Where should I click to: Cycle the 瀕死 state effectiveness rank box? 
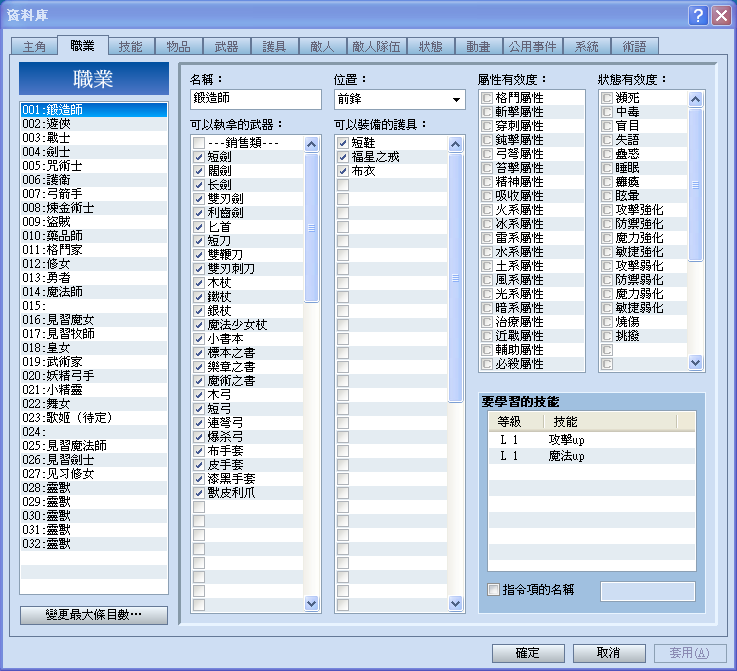point(607,98)
